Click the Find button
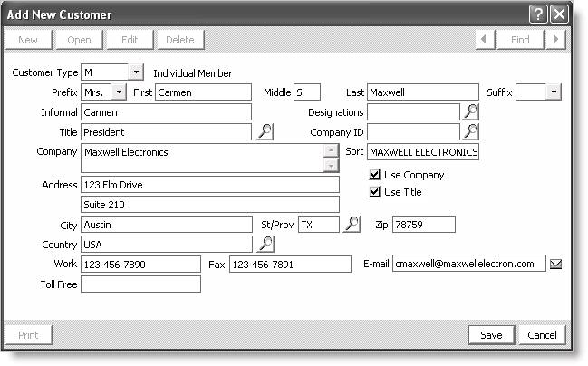This screenshot has height=366, width=588. click(520, 40)
